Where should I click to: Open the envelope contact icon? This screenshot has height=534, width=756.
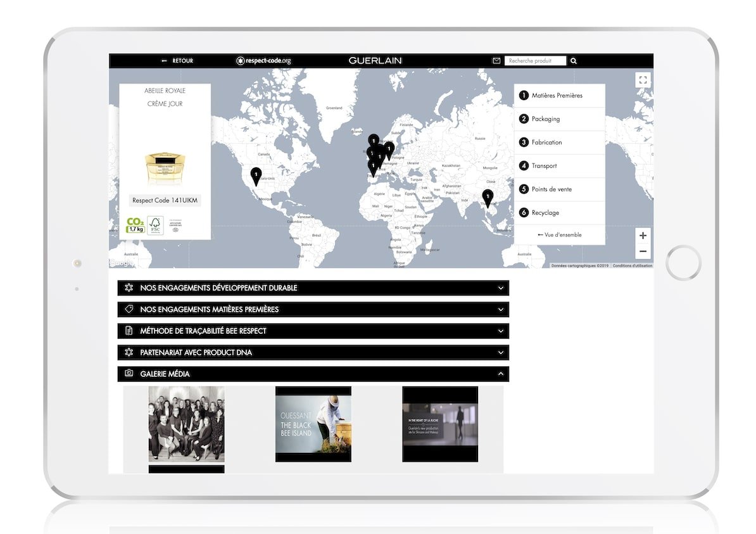coord(496,61)
